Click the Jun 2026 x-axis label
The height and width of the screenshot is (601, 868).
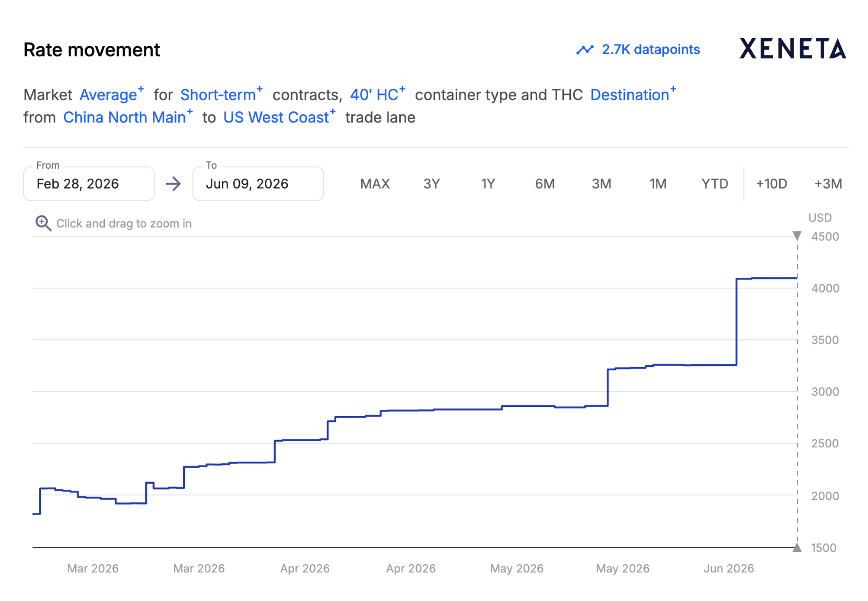coord(729,568)
